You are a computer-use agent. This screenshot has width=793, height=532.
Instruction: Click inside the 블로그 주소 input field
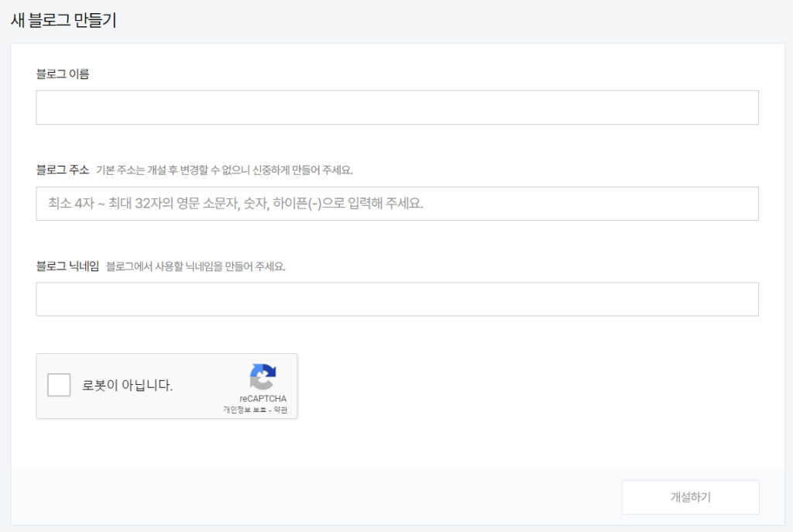396,203
